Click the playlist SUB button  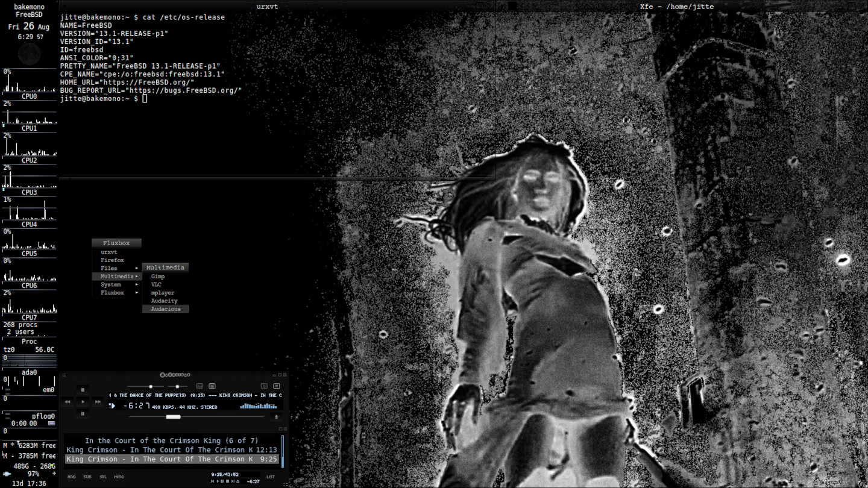[87, 477]
